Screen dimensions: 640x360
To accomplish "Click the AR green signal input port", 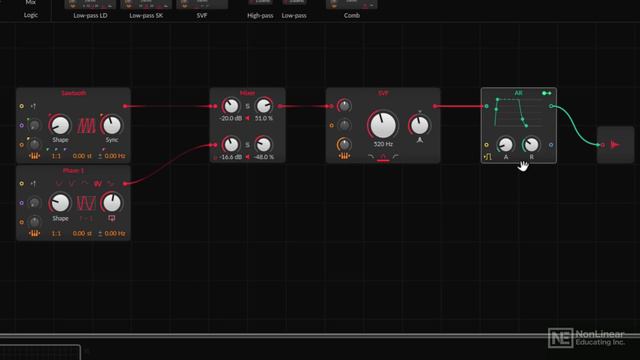I will [486, 106].
